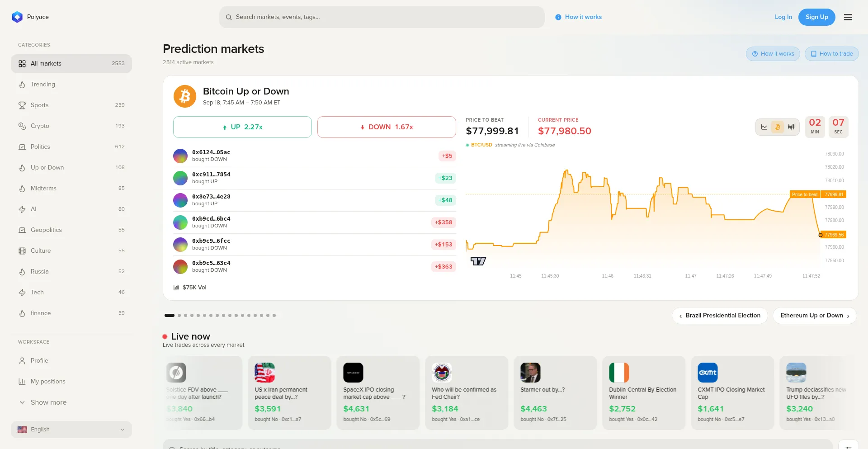Click the 0x8e73...4e28 trader avatar
Screen dimensions: 868x449
click(180, 200)
